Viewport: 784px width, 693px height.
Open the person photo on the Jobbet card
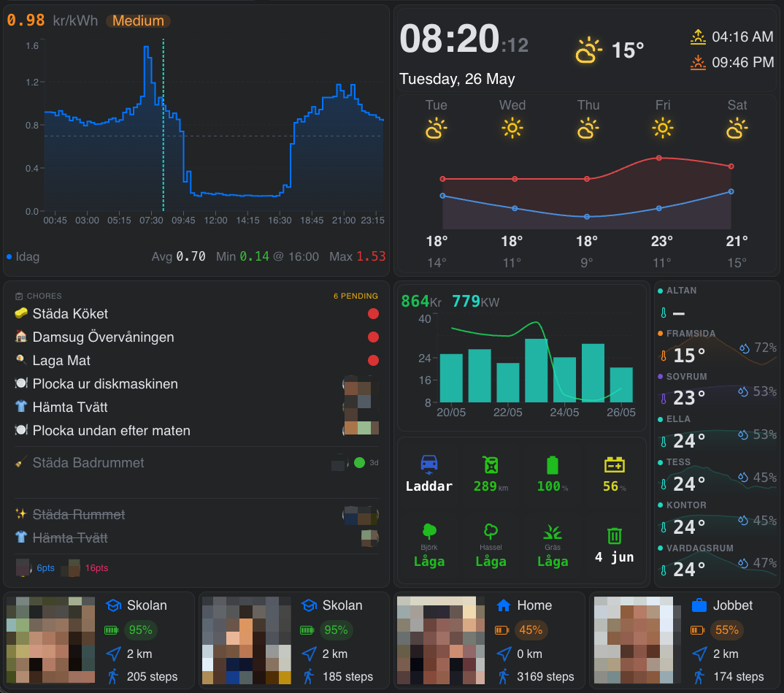point(637,640)
